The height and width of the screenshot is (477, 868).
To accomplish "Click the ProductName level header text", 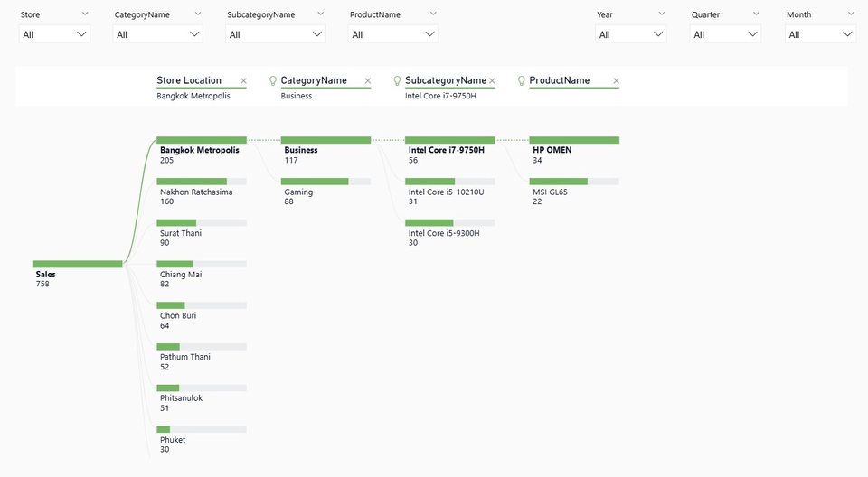I will tap(559, 80).
